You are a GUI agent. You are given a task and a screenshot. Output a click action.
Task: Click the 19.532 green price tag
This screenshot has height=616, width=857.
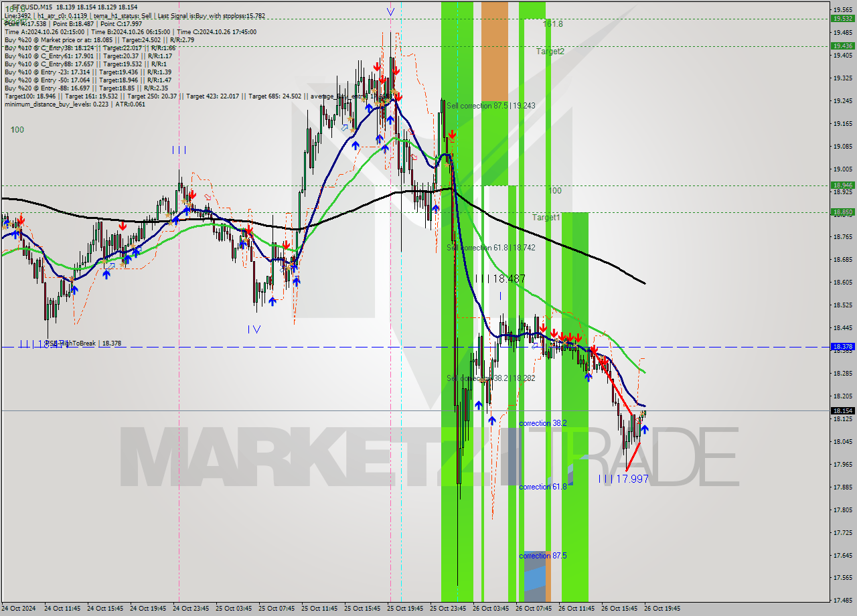click(x=842, y=19)
